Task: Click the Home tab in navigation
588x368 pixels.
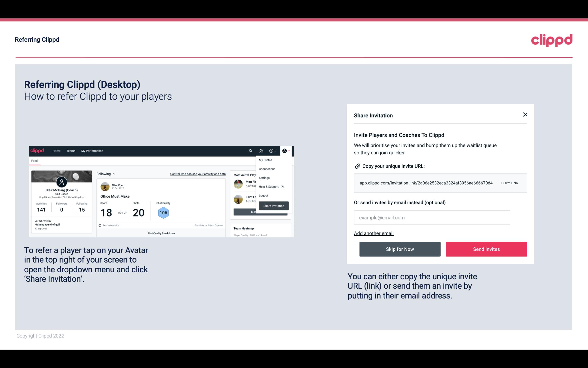Action: coord(56,151)
